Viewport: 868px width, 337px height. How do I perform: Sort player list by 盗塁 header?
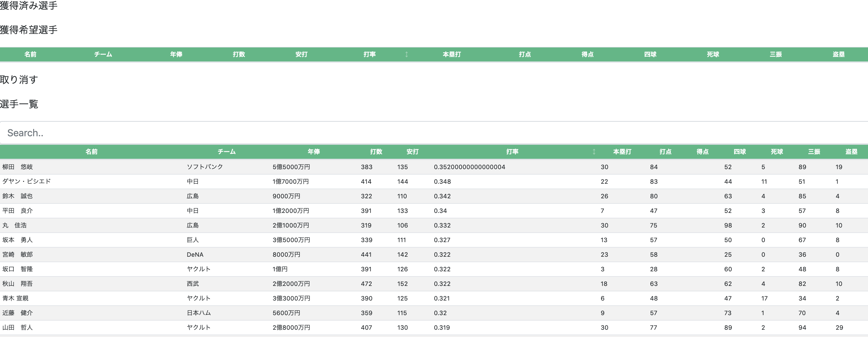click(852, 152)
